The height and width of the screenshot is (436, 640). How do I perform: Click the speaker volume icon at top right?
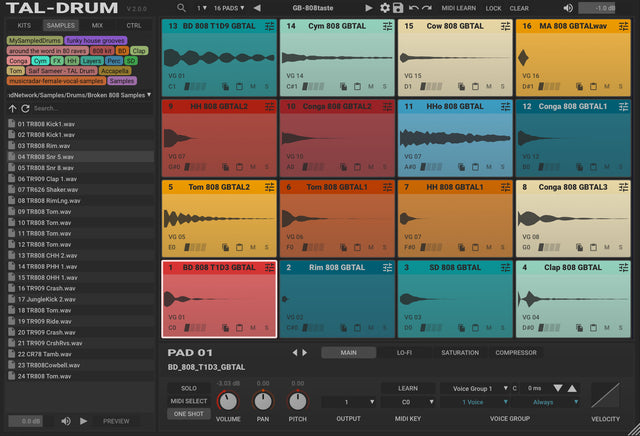pyautogui.click(x=568, y=8)
